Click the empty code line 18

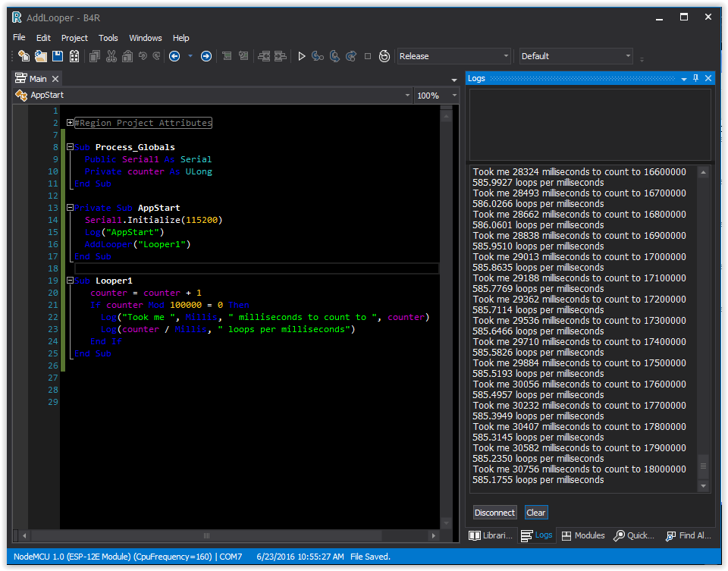tap(257, 268)
